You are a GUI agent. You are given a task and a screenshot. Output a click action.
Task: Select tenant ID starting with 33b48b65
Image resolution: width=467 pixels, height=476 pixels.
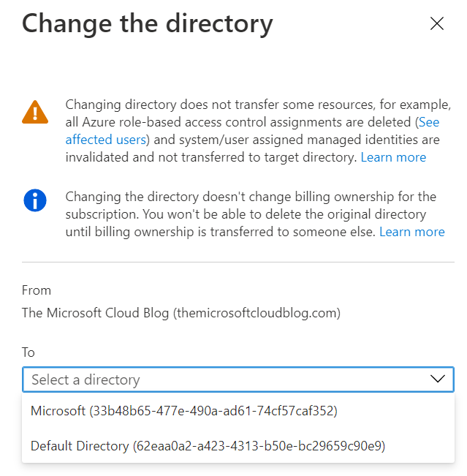pos(213,411)
